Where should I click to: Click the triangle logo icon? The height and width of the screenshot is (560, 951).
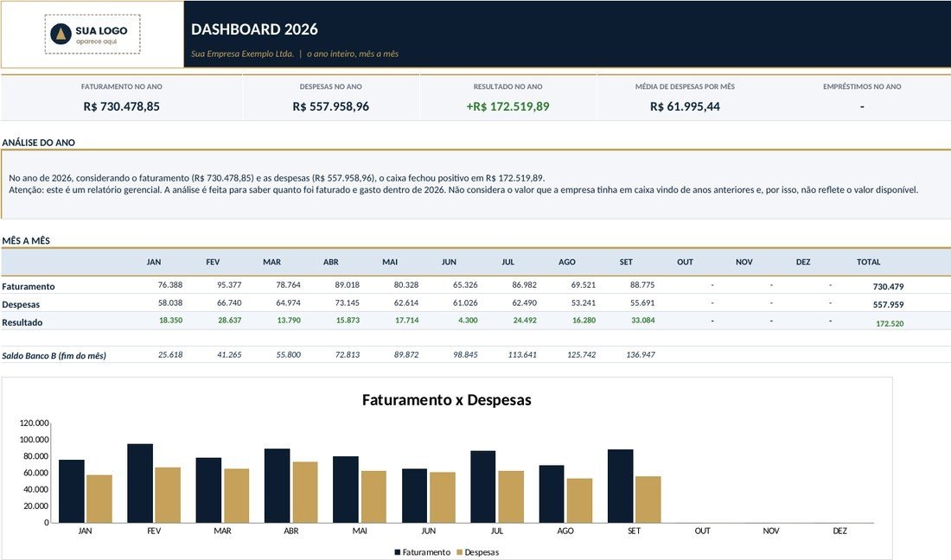click(61, 34)
